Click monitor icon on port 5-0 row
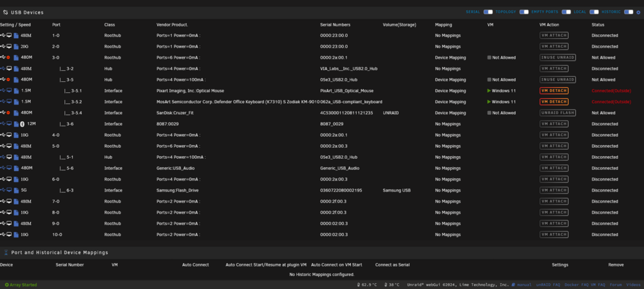 [9, 146]
